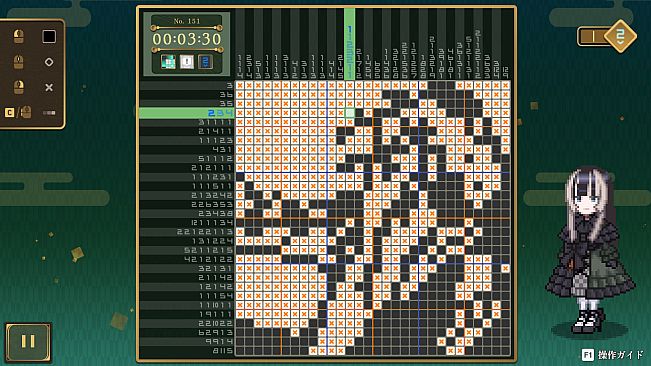The image size is (651, 366).
Task: Click the No. 151 puzzle label
Action: click(187, 21)
